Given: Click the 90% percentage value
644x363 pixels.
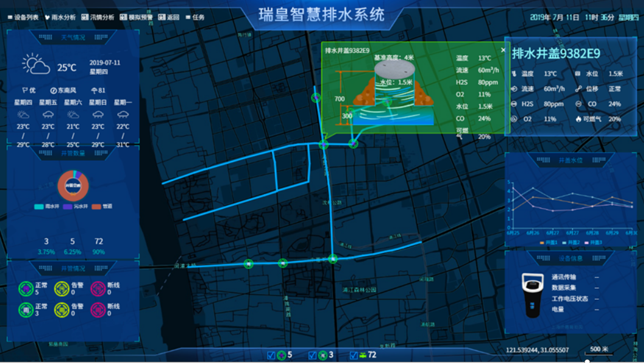Looking at the screenshot, I should 98,252.
